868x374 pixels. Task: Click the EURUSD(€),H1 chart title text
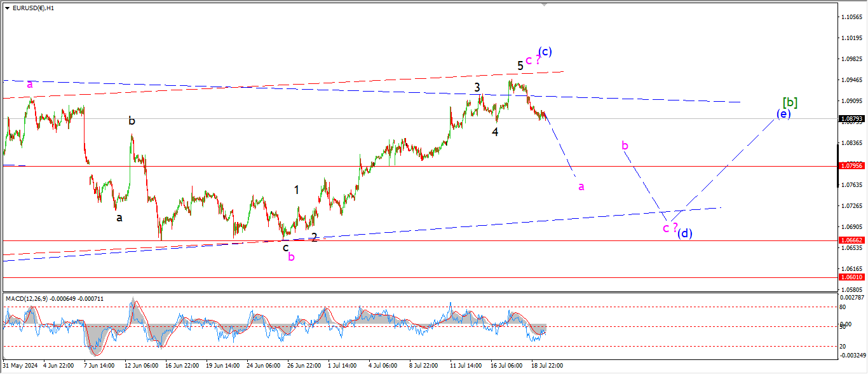pyautogui.click(x=33, y=8)
